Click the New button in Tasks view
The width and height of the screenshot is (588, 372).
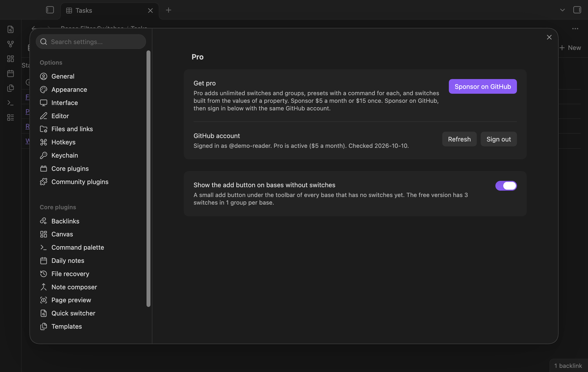570,47
